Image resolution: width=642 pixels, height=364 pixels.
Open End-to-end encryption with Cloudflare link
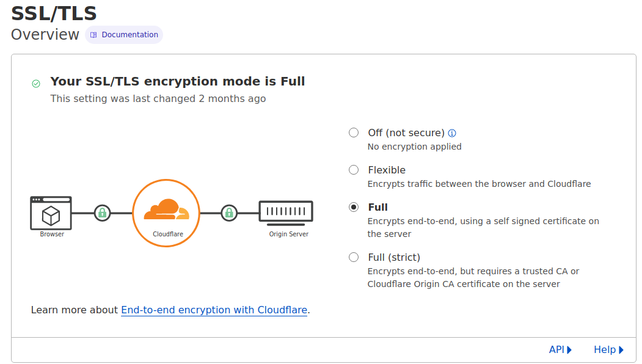click(x=214, y=310)
